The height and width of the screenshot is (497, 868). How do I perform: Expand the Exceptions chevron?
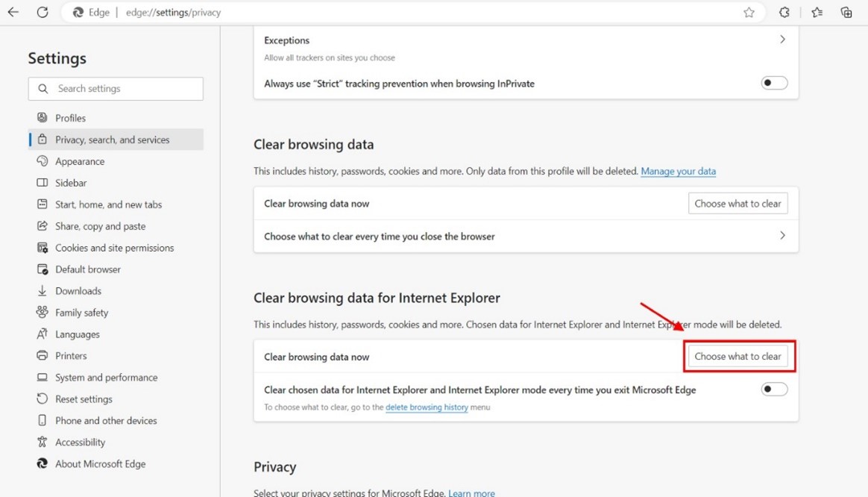(x=782, y=40)
